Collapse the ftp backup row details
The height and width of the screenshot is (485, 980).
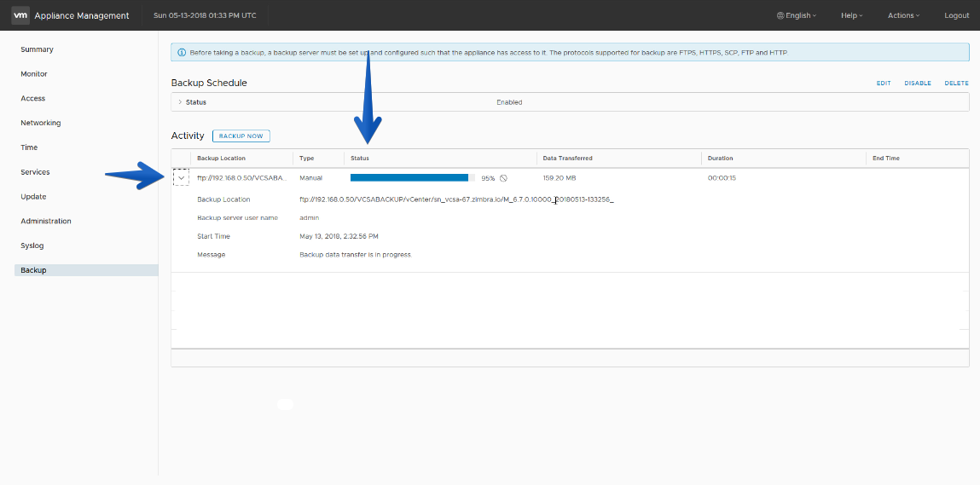tap(182, 178)
